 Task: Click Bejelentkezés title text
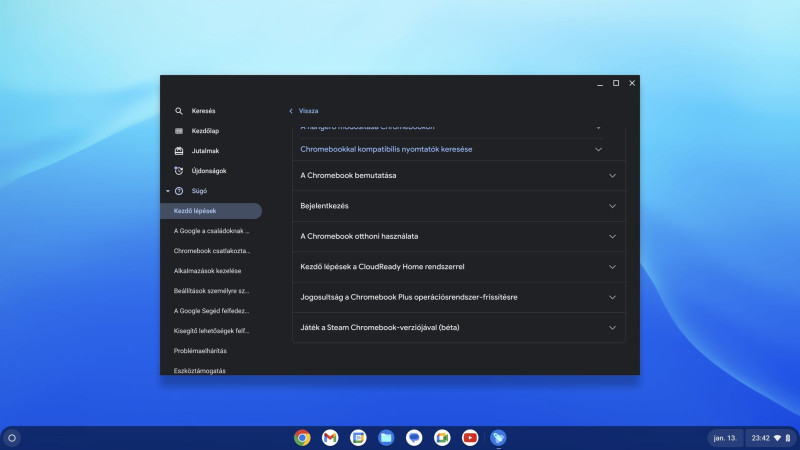(324, 206)
